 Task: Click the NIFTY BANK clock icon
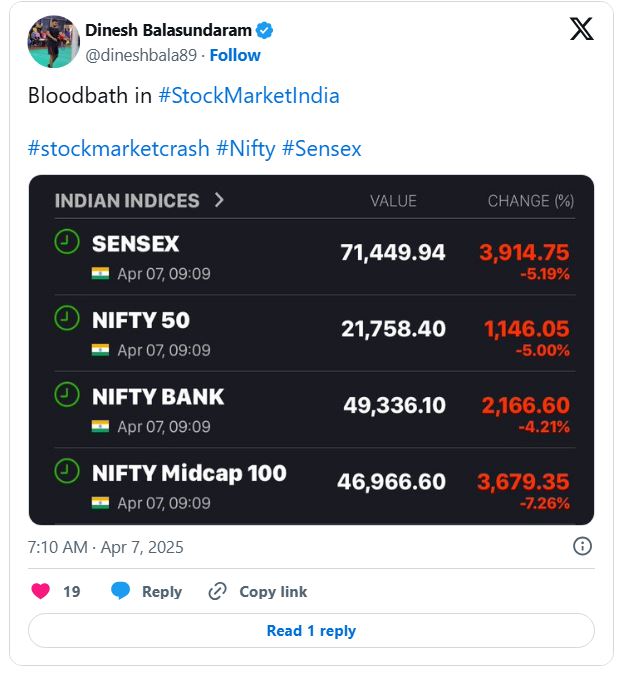click(67, 394)
